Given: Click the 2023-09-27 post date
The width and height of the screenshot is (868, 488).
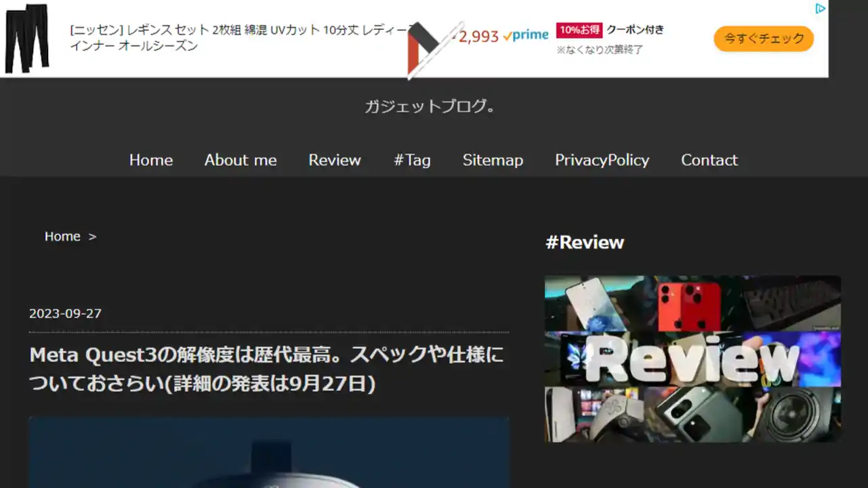Looking at the screenshot, I should (65, 314).
